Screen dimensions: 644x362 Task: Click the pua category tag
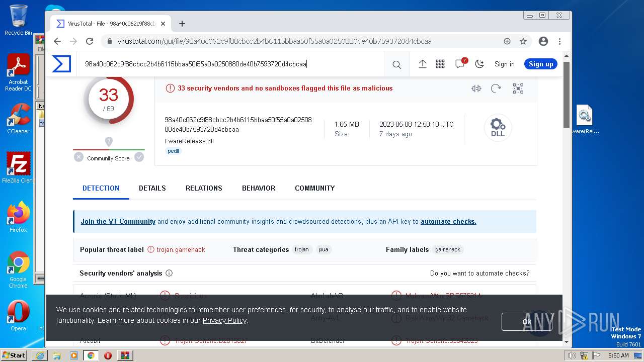pos(324,249)
